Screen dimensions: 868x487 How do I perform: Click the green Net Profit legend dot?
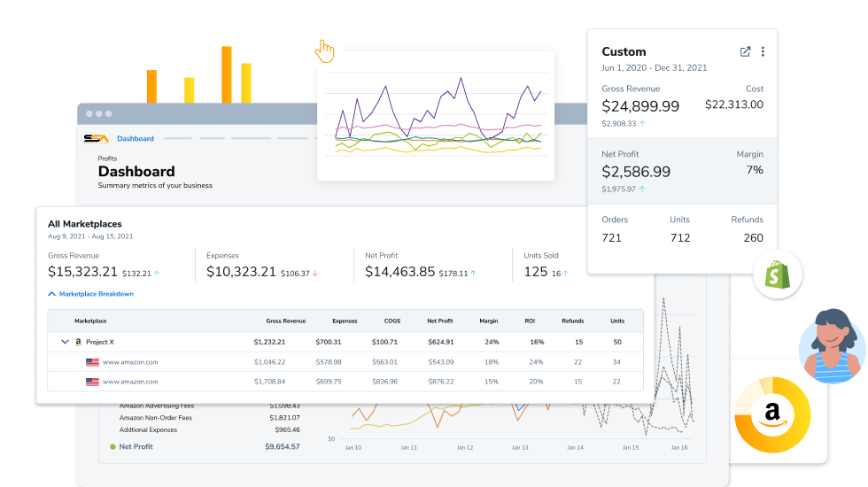(112, 447)
